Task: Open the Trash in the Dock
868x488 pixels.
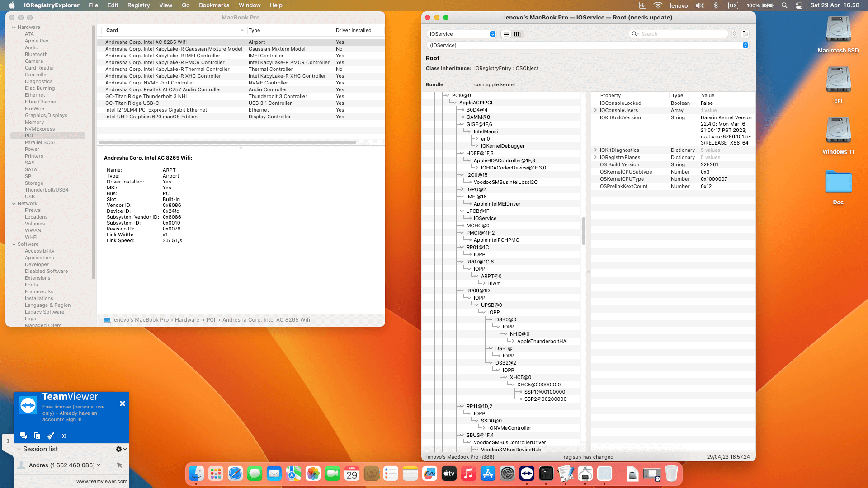Action: tap(671, 474)
